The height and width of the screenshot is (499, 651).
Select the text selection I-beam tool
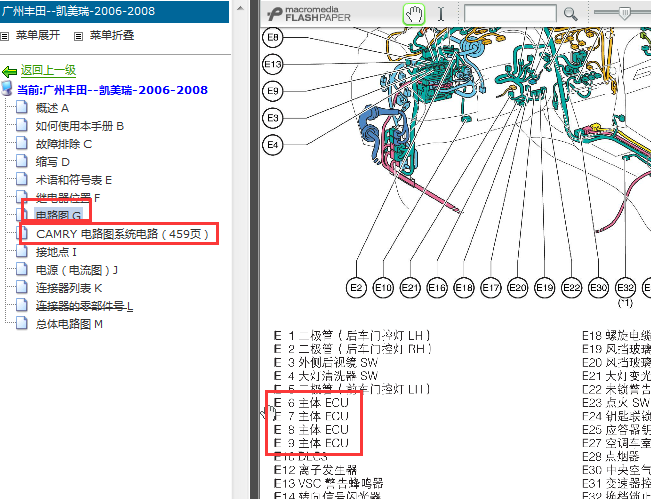pyautogui.click(x=441, y=14)
